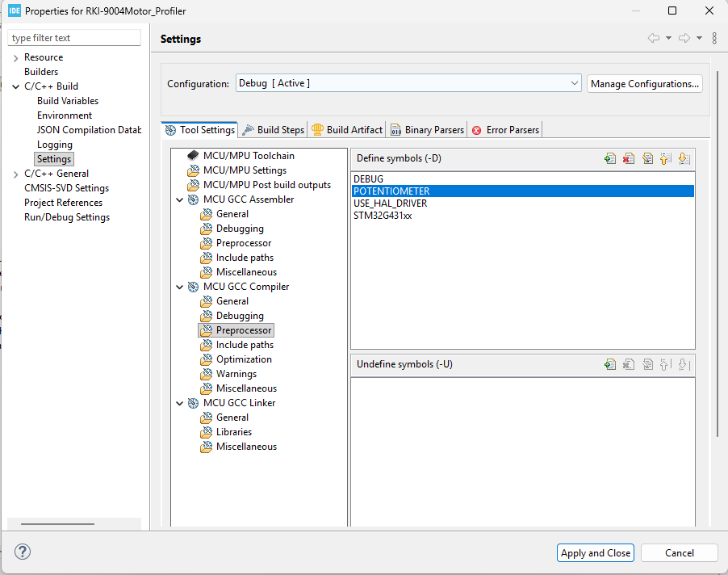Image resolution: width=728 pixels, height=575 pixels.
Task: Select the POTENTIOMETER define symbol
Action: click(x=523, y=191)
